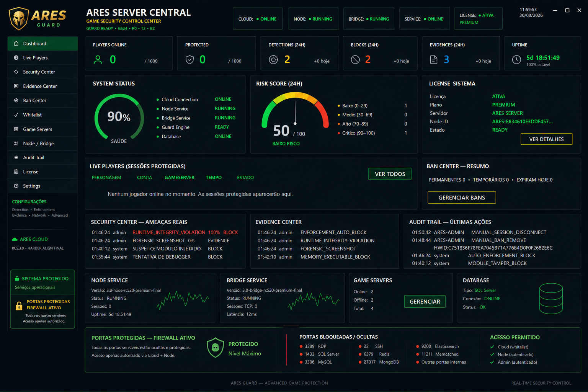This screenshot has height=392, width=588.
Task: Click the Database cylinder icon
Action: tap(551, 299)
